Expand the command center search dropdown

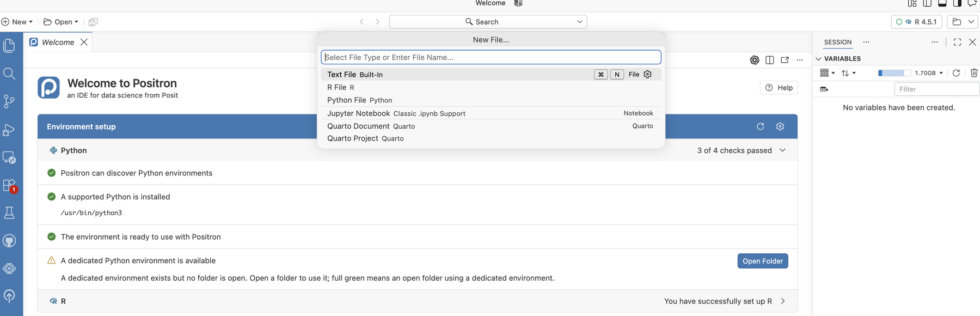pyautogui.click(x=579, y=22)
